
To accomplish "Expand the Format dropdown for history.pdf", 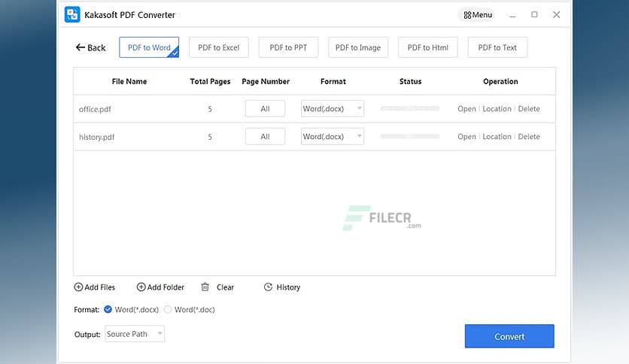I will 333,137.
